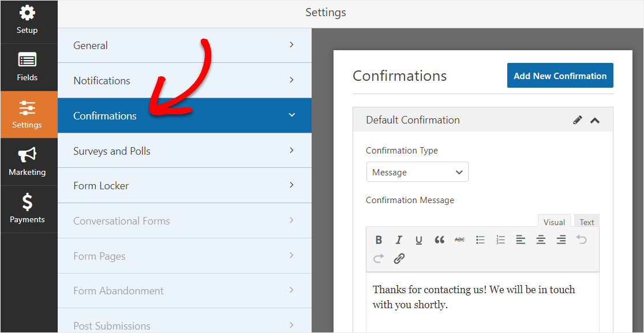This screenshot has width=644, height=333.
Task: Apply strikethrough formatting
Action: tap(459, 240)
